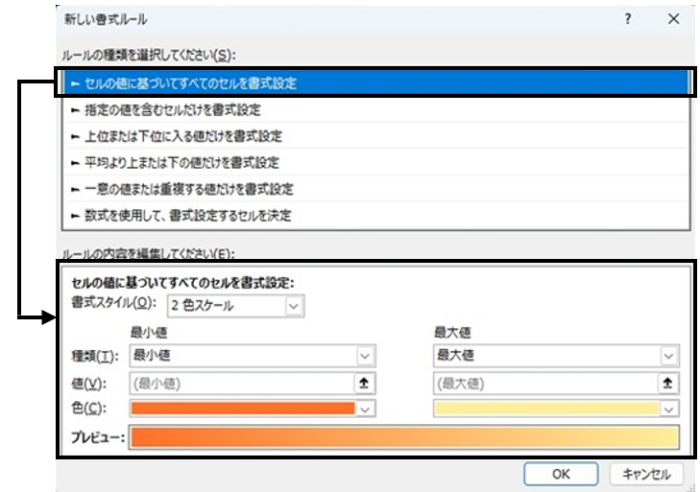The height and width of the screenshot is (492, 700).
Task: Select 指定の値を含むセルだけを書式設定 rule type
Action: [168, 109]
